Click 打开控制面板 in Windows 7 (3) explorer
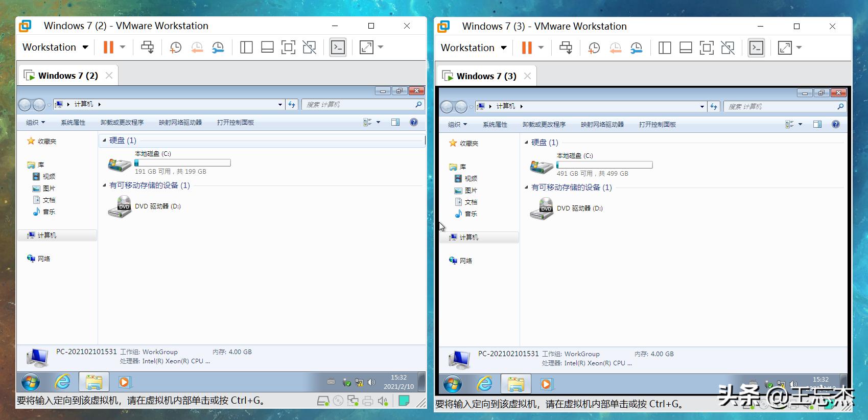This screenshot has width=868, height=420. pyautogui.click(x=658, y=125)
